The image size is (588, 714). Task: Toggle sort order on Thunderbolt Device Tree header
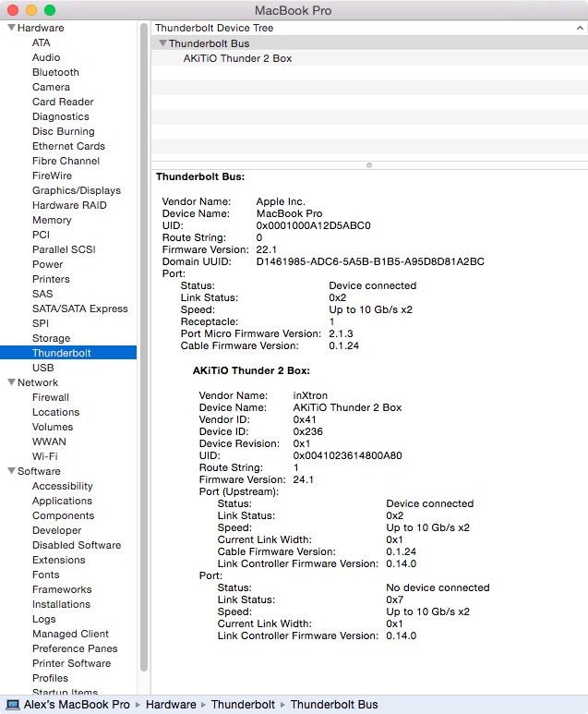tap(580, 28)
